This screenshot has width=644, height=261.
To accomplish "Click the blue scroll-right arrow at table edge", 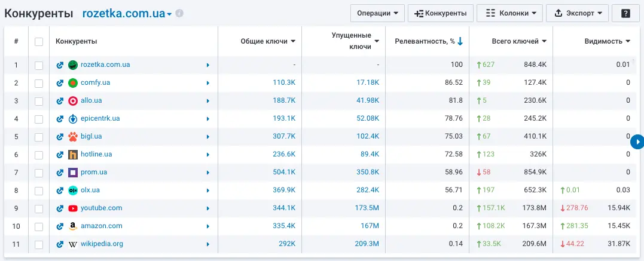I will (637, 142).
